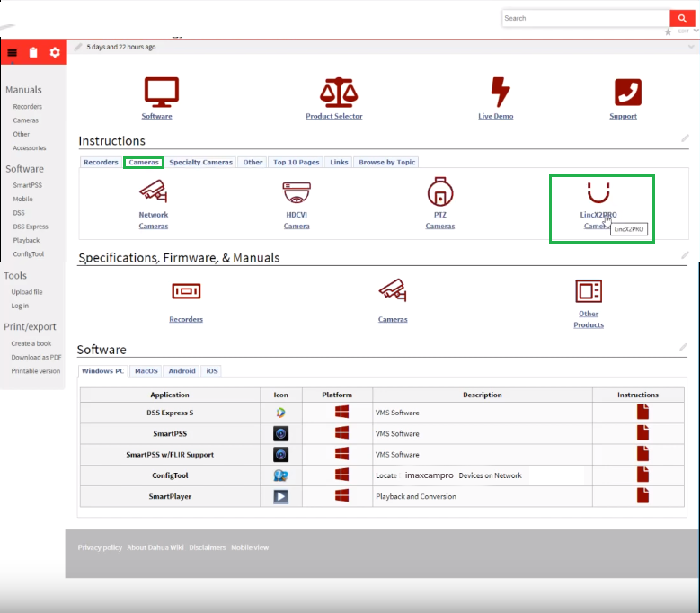Click the Software monitor icon

161,92
